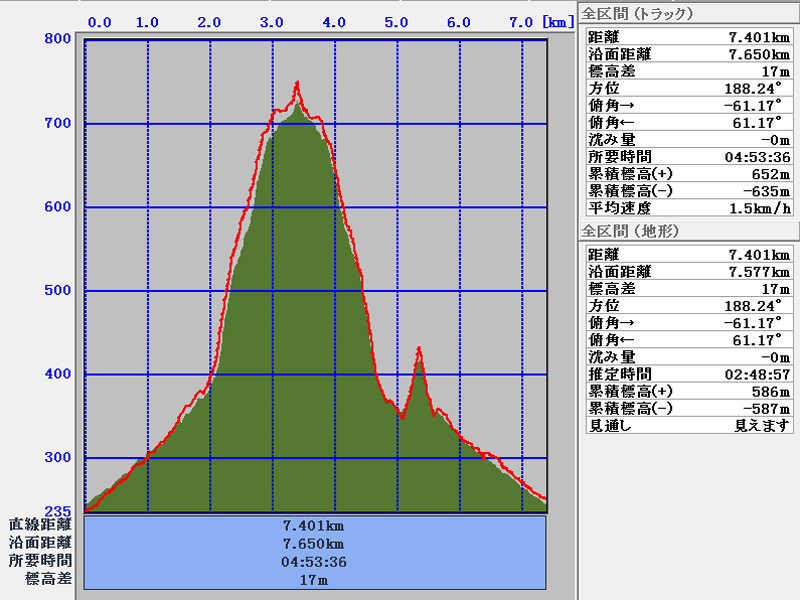Viewport: 800px width, 600px height.
Task: Select the 累積標高(+) 652m row
Action: point(689,174)
